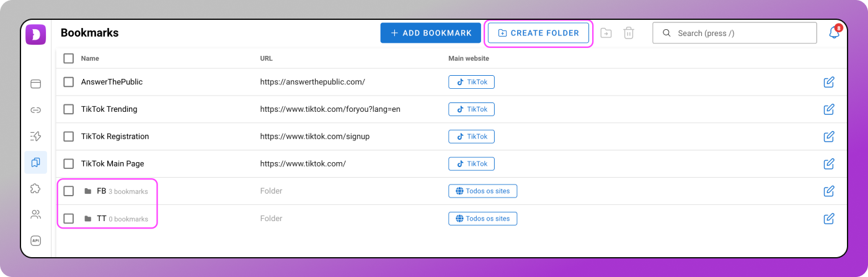The image size is (868, 277).
Task: Check the TikTok Registration row checkbox
Action: pyautogui.click(x=69, y=137)
